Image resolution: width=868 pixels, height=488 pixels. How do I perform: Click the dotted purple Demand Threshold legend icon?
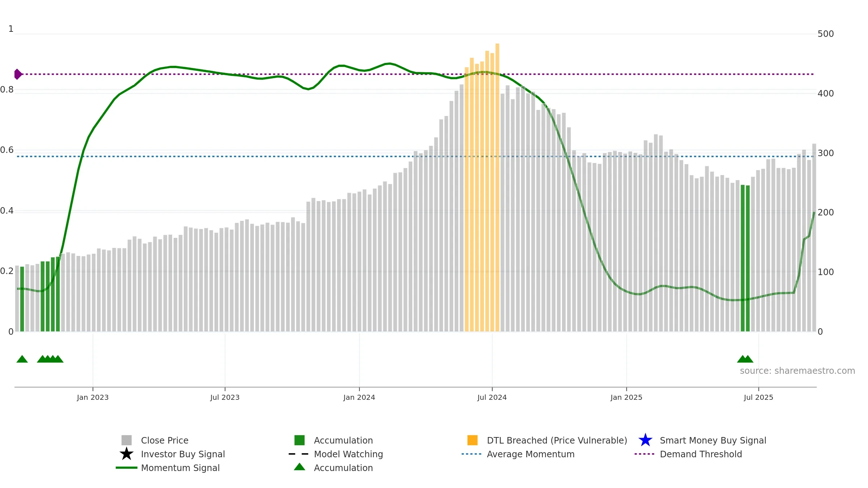[x=644, y=454]
